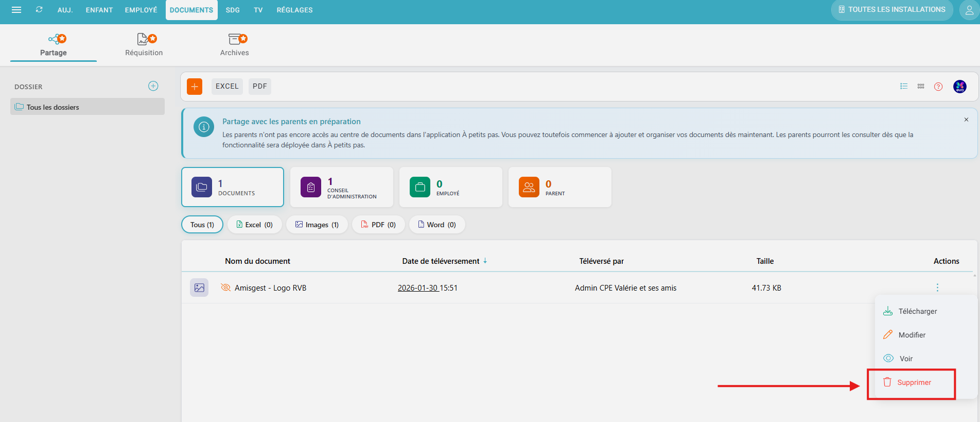
Task: Open the Toutes les installations selector
Action: click(891, 10)
